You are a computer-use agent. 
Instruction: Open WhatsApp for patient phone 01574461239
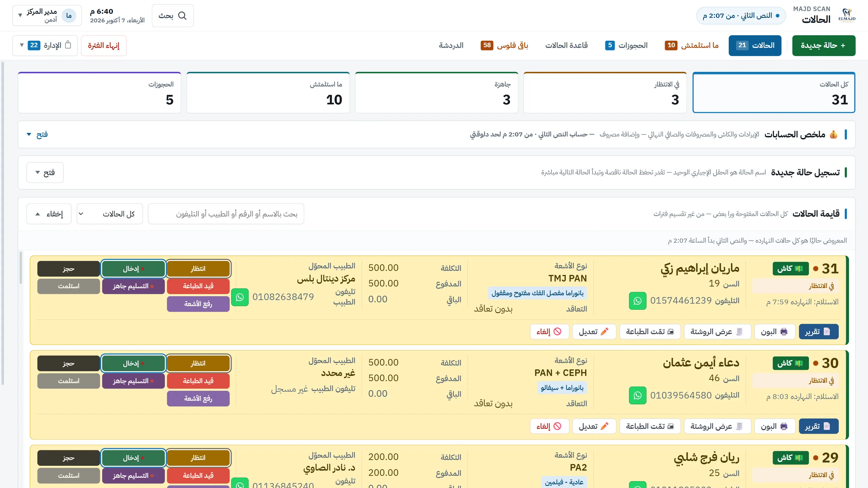click(637, 301)
